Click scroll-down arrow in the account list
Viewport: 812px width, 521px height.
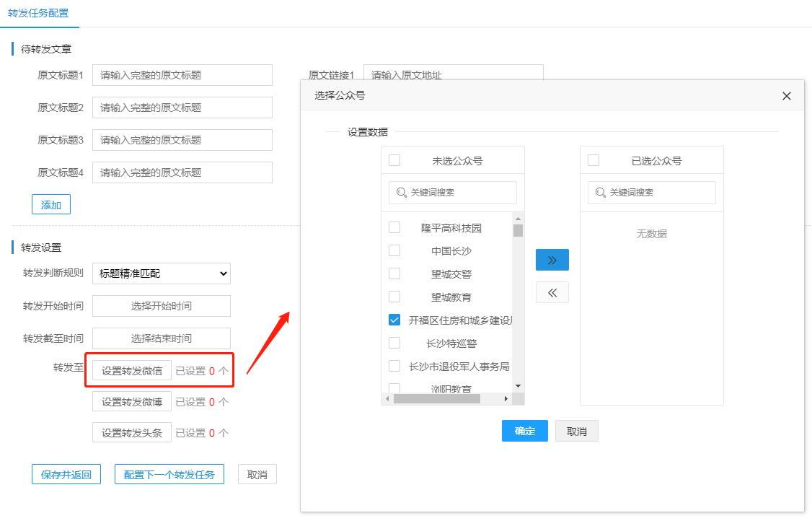click(x=518, y=387)
